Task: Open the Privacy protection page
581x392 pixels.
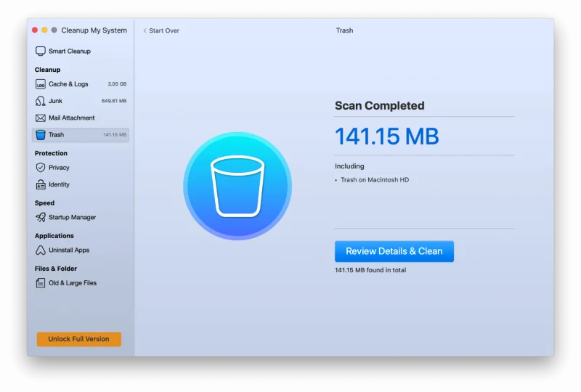Action: [81, 168]
